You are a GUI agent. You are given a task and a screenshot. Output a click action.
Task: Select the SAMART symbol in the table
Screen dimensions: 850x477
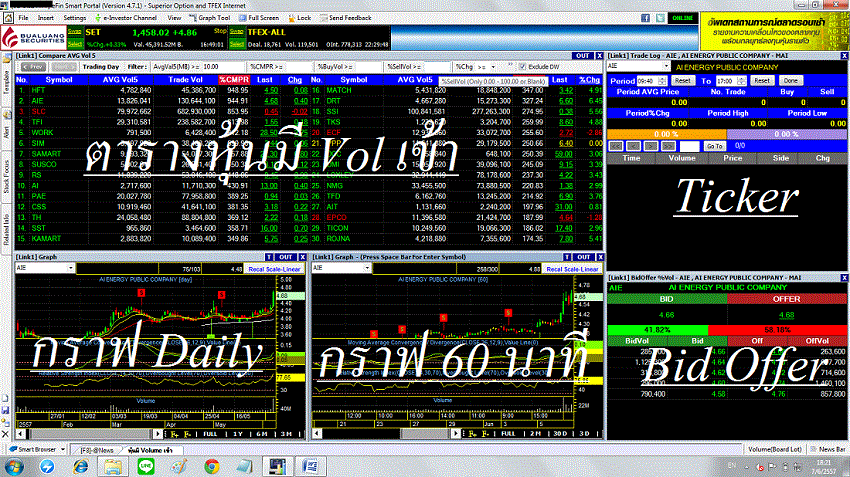(46, 154)
